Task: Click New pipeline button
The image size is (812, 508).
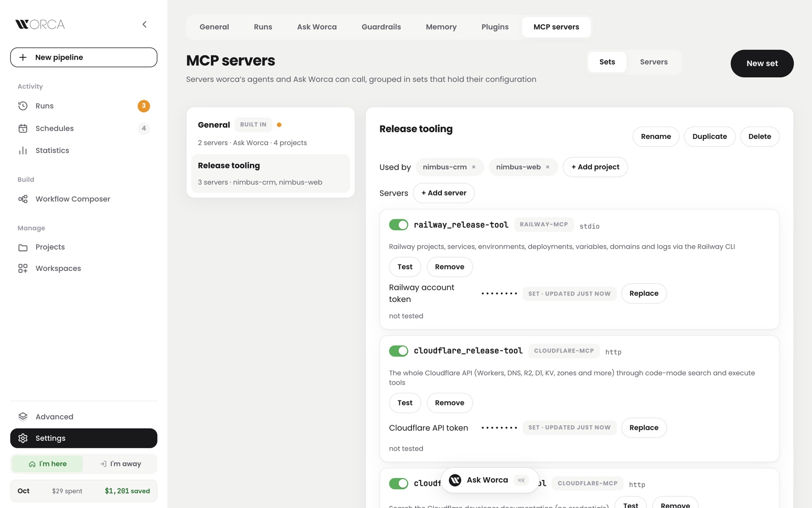Action: point(84,57)
